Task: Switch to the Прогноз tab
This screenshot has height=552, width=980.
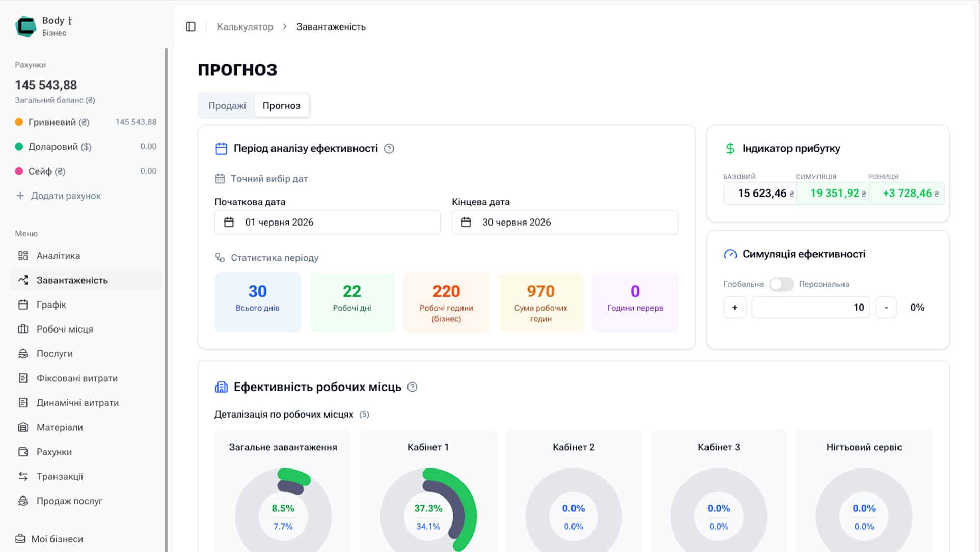Action: point(282,106)
